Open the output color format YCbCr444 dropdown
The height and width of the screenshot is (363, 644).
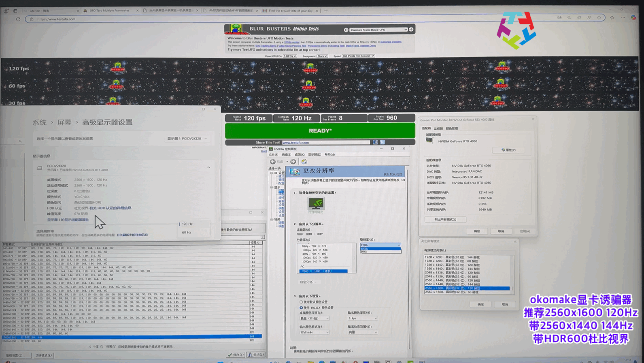click(x=315, y=332)
